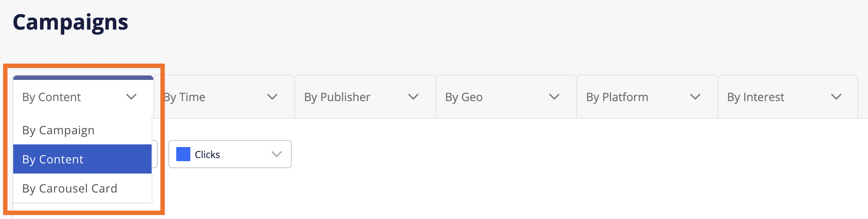Click the chevron on By Time tab
Image resolution: width=868 pixels, height=219 pixels.
pyautogui.click(x=272, y=97)
